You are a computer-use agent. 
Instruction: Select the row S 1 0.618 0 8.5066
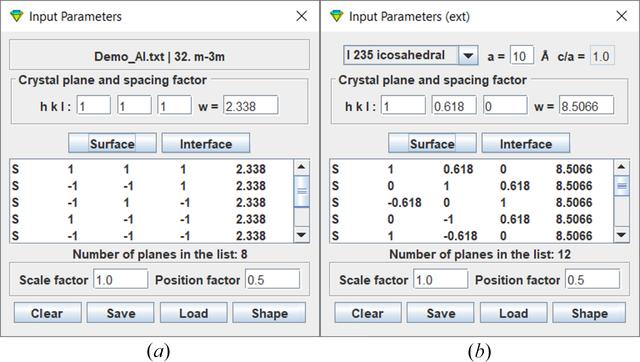tap(471, 169)
